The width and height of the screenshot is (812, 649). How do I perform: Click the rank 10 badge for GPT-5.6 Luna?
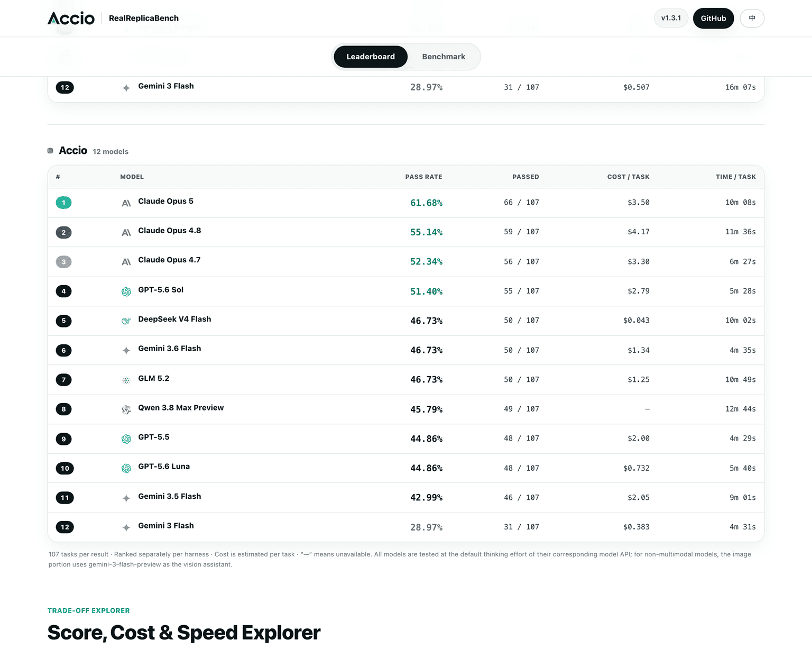click(x=64, y=468)
